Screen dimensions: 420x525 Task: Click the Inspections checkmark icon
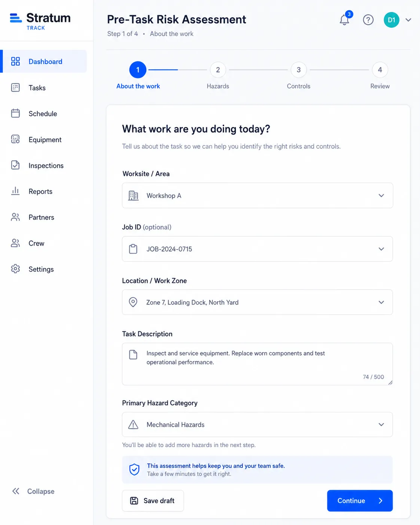point(15,165)
